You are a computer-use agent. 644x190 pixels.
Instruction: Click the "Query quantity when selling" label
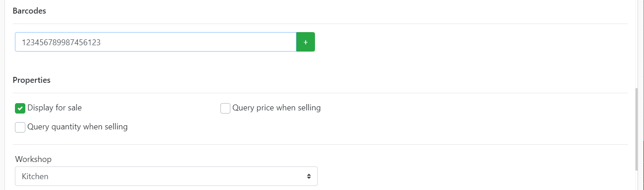click(x=77, y=127)
